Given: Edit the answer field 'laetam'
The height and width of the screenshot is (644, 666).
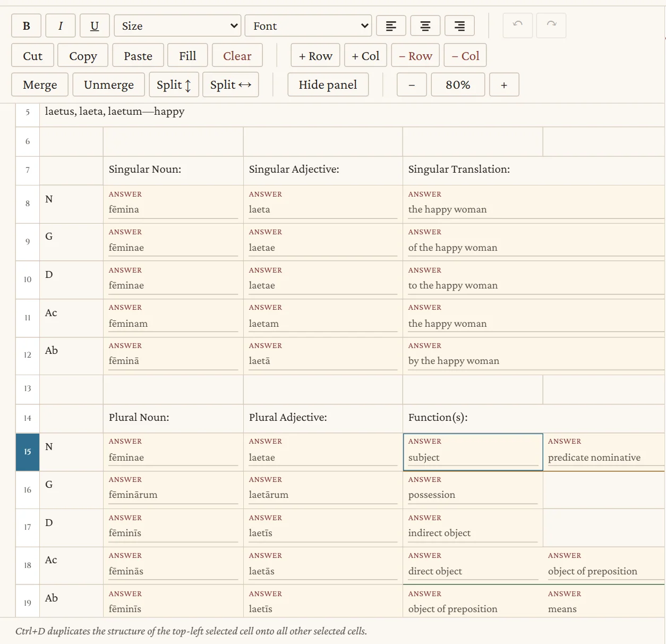Looking at the screenshot, I should point(323,324).
